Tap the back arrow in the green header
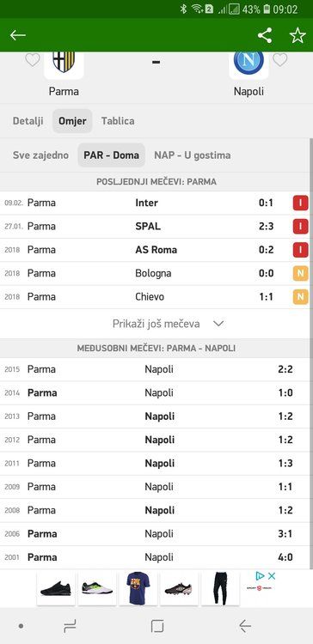This screenshot has width=313, height=644. pyautogui.click(x=18, y=35)
